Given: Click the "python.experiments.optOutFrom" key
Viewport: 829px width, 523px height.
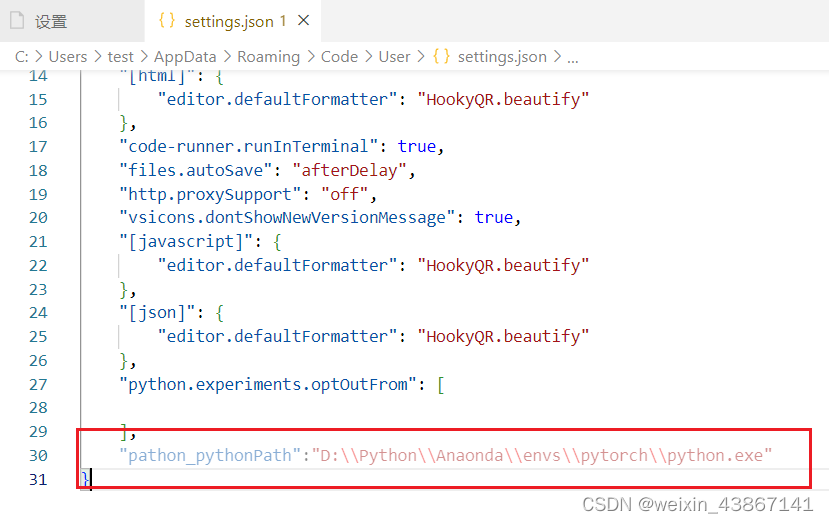Looking at the screenshot, I should (x=268, y=384).
